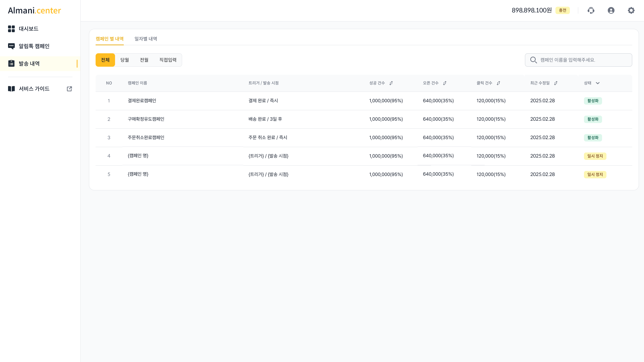Image resolution: width=644 pixels, height=362 pixels.
Task: Switch to the 캠페인 별 내역 tab
Action: [110, 39]
